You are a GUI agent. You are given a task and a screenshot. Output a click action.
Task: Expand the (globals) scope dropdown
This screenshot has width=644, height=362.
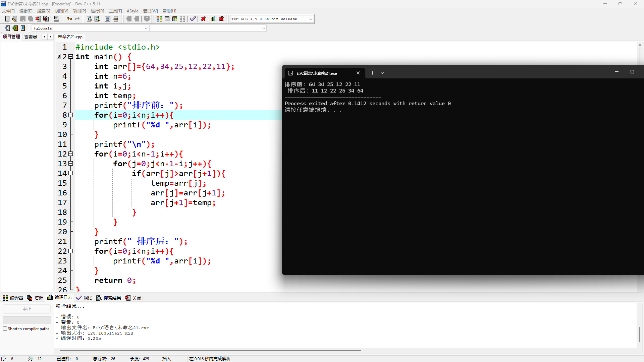click(146, 28)
